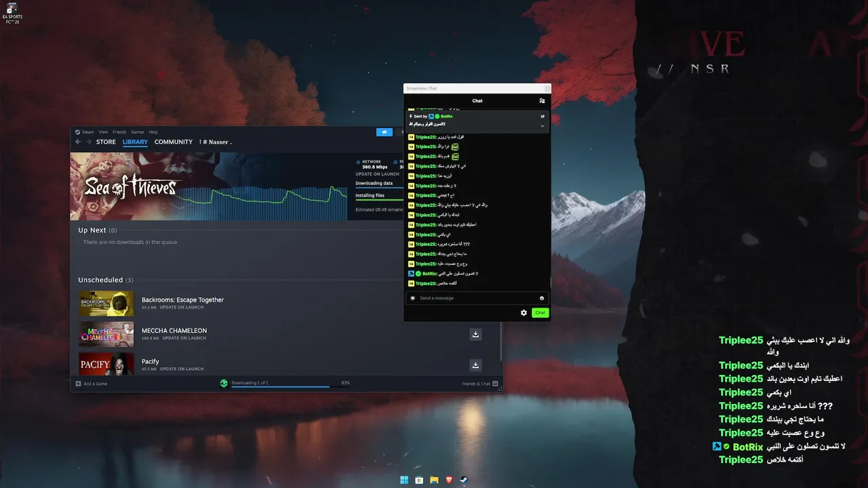Select the 'MECCHA CHAMELEON' title
The image size is (868, 488).
pyautogui.click(x=174, y=331)
